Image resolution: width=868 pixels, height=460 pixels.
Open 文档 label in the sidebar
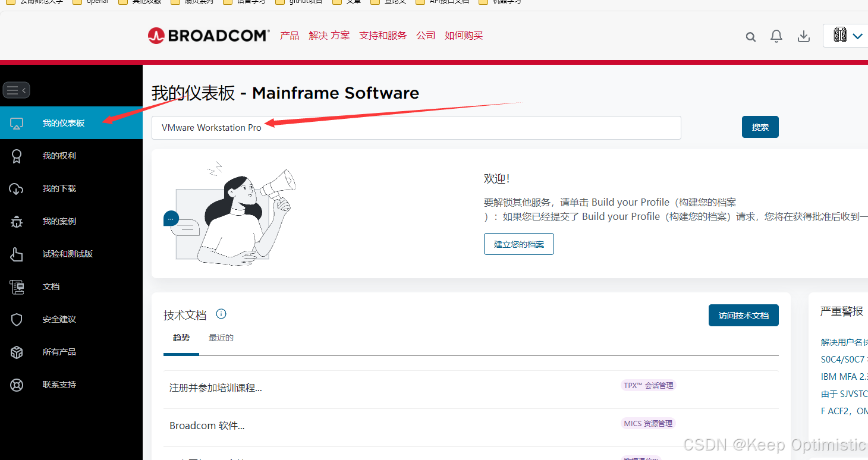tap(51, 286)
